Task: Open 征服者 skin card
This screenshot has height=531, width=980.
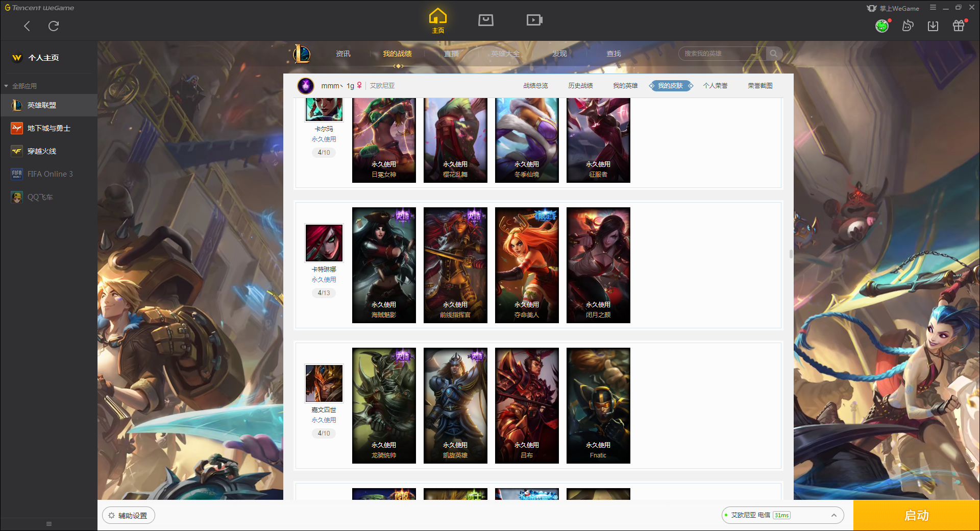Action: (x=598, y=140)
